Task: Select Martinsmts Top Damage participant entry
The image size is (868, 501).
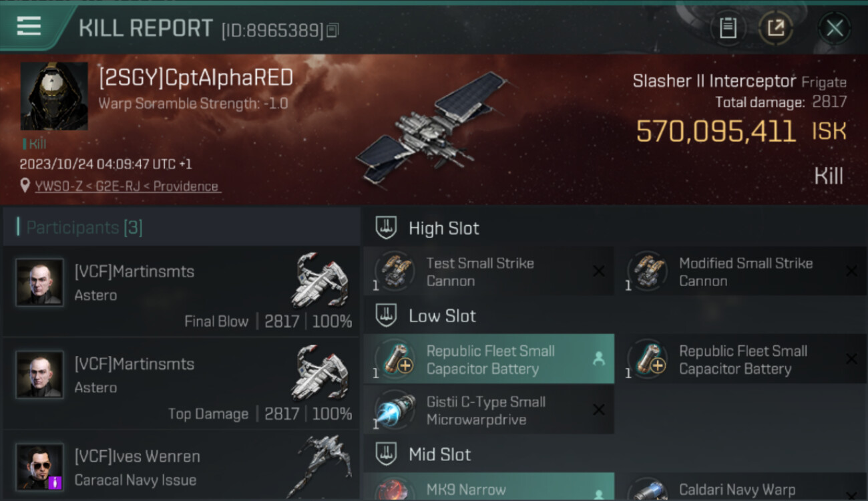Action: pos(181,383)
